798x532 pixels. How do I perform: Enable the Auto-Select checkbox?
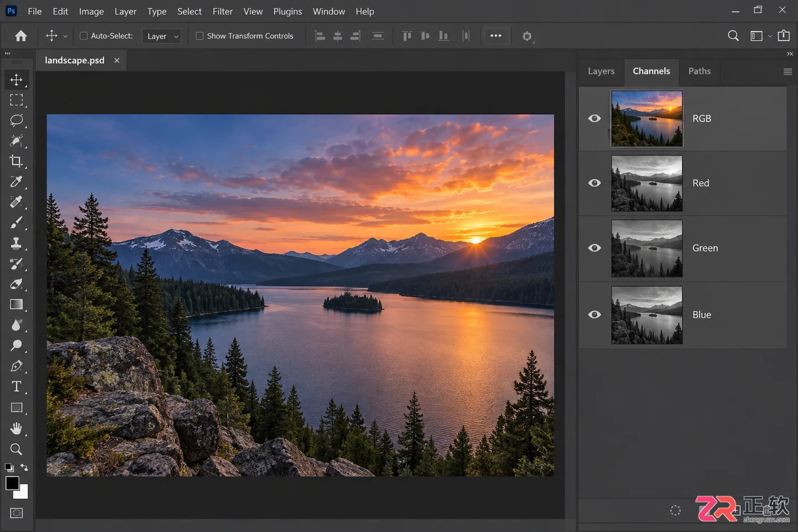84,36
